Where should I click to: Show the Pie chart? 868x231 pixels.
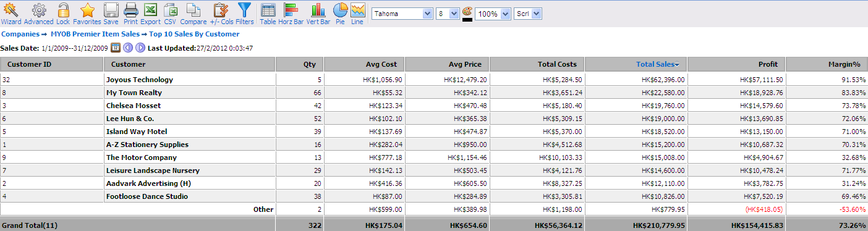tap(340, 13)
